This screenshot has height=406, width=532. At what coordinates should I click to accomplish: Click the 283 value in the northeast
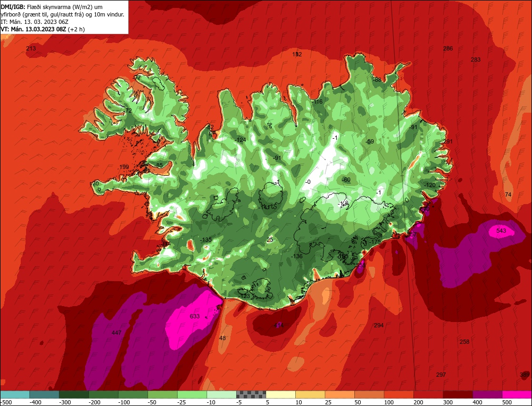475,60
